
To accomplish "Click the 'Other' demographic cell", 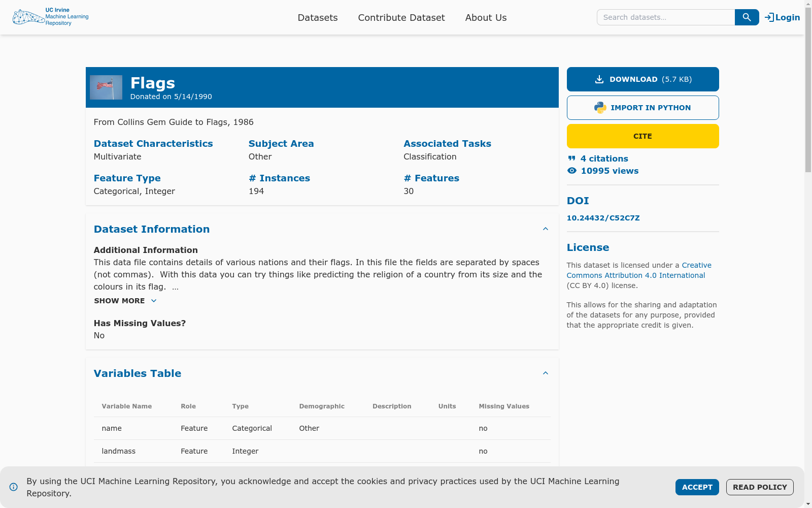I will point(309,428).
